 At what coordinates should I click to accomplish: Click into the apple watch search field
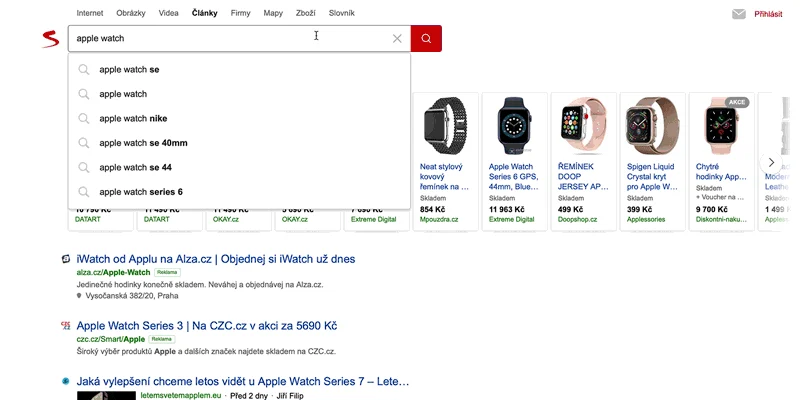pyautogui.click(x=230, y=38)
